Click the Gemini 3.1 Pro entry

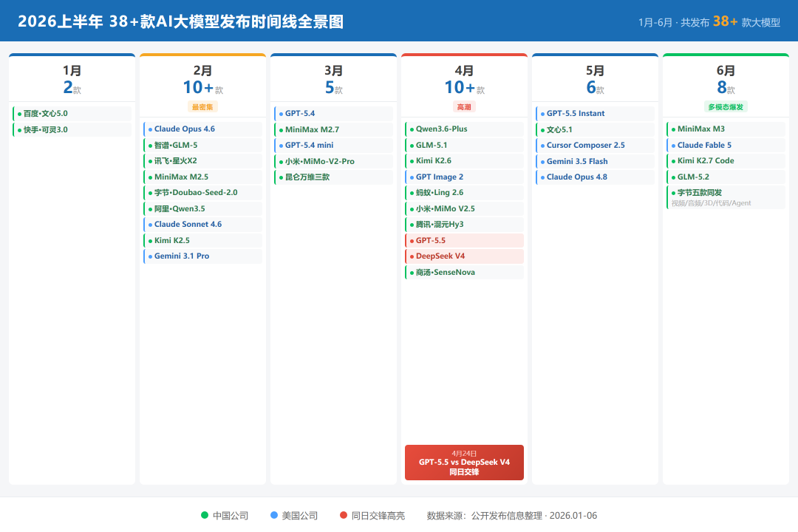click(x=202, y=256)
